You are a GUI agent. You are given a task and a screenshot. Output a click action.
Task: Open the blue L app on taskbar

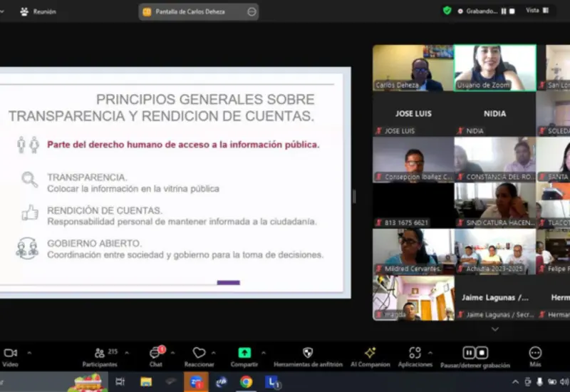tap(271, 382)
